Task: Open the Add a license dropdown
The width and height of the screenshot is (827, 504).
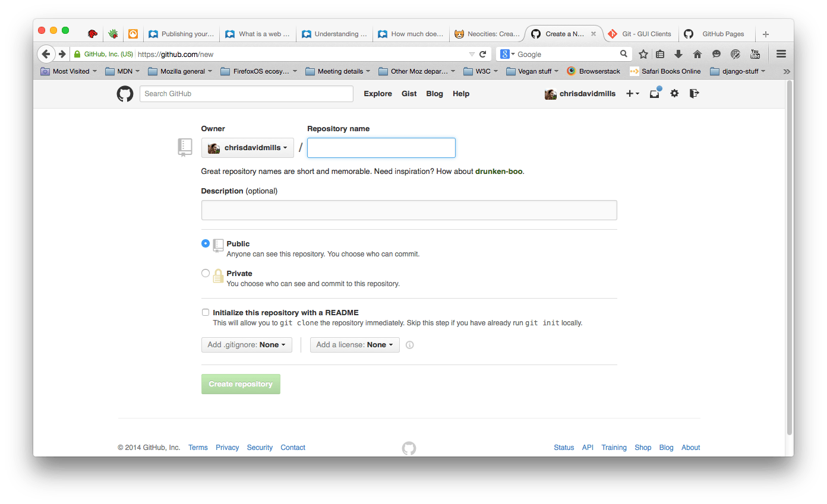Action: [354, 344]
